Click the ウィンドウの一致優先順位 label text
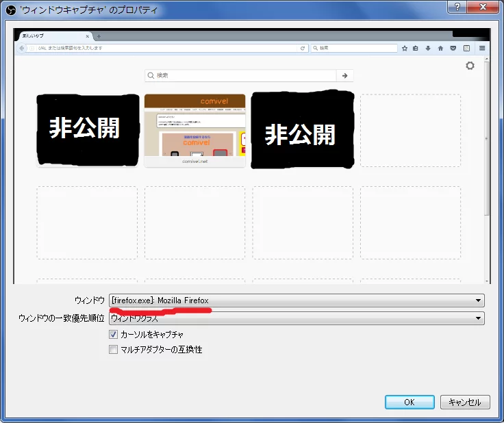 (x=62, y=318)
